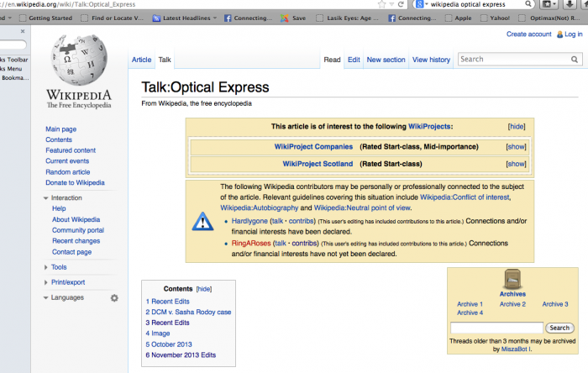Open the Apple bookmark
588x373 pixels.
[x=458, y=18]
